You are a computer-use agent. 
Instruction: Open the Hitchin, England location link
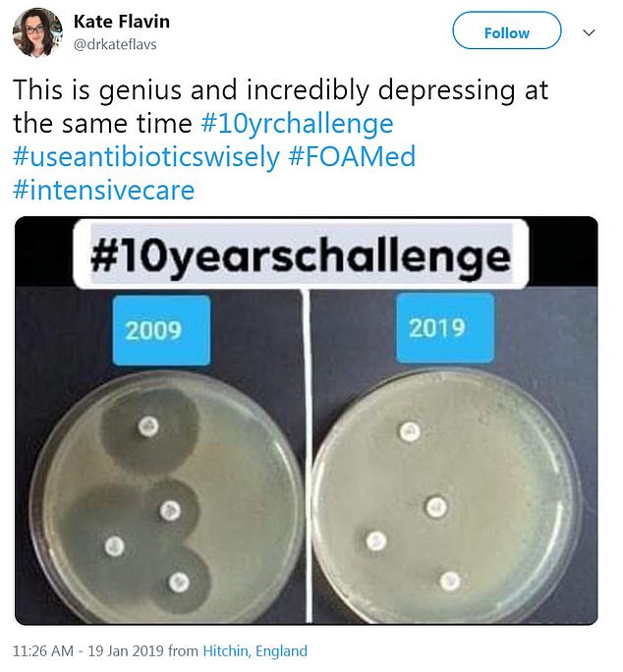point(255,650)
